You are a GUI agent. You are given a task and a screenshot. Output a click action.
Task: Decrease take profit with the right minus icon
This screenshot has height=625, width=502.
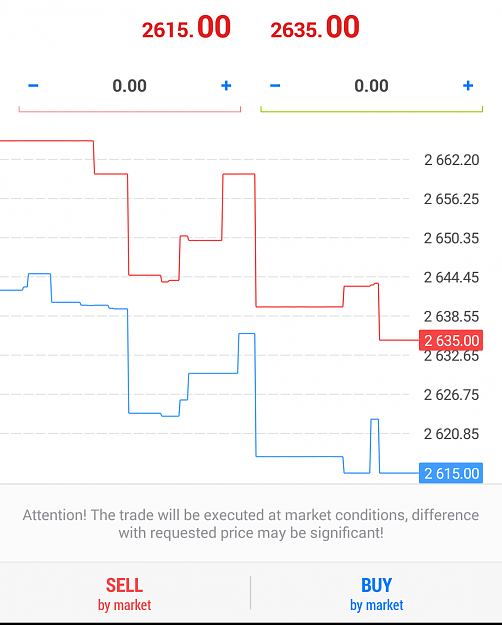coord(275,85)
